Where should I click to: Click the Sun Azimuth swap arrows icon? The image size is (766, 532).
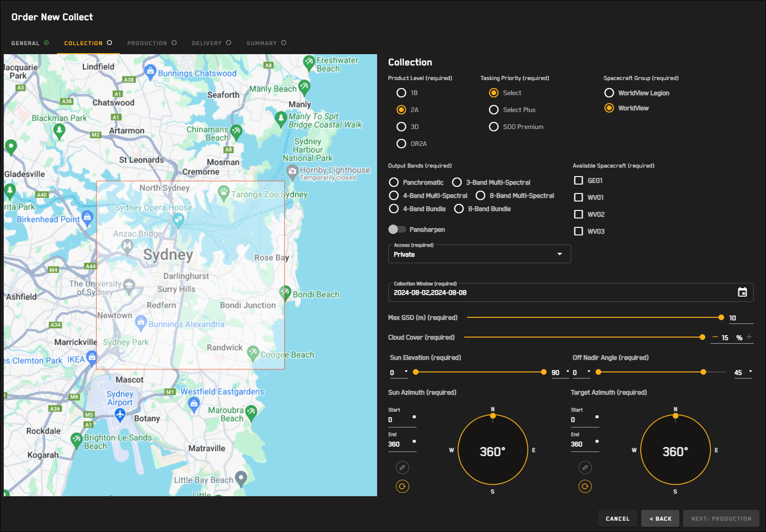(x=402, y=468)
